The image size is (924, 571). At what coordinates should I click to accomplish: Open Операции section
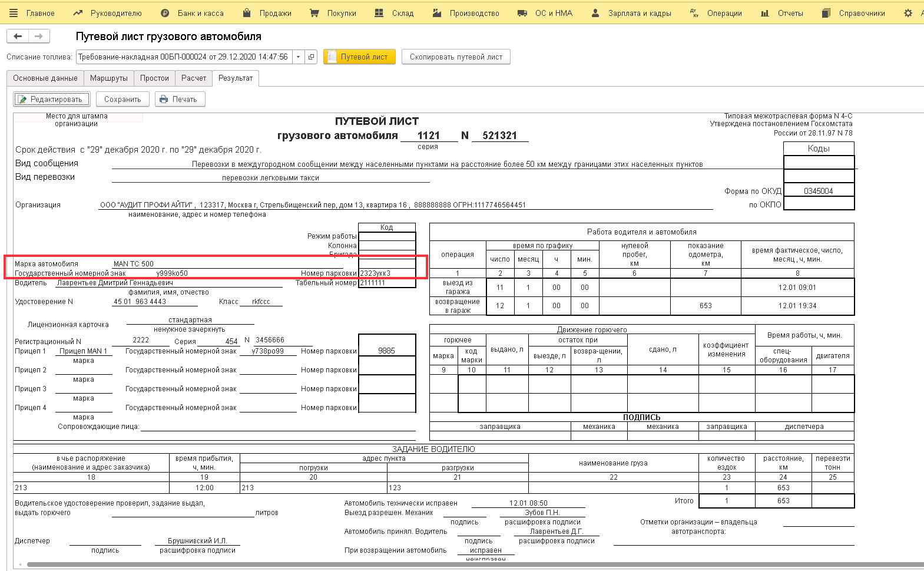pyautogui.click(x=716, y=13)
